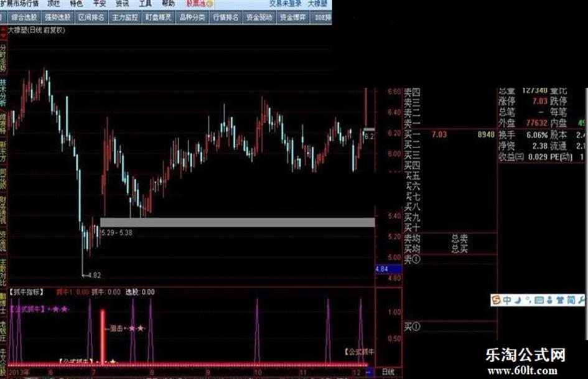Toggle Sogou 中 Chinese/English mode icon

click(x=507, y=300)
